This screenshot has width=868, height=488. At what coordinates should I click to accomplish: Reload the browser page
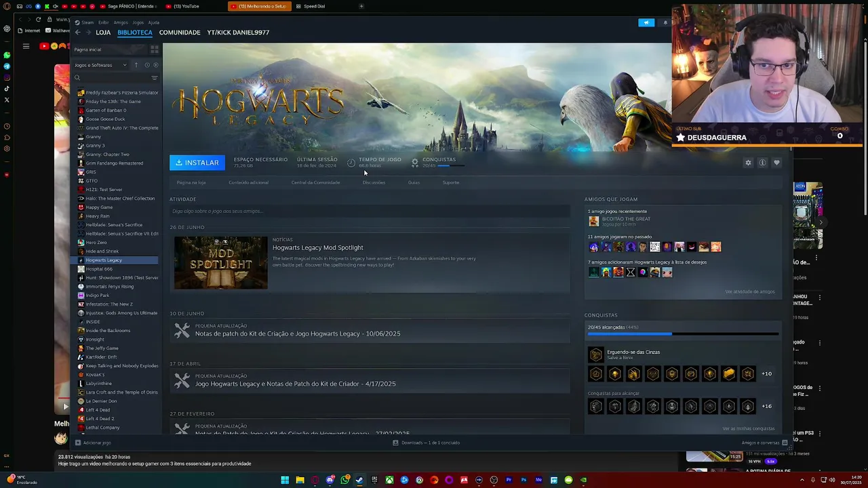(x=38, y=20)
